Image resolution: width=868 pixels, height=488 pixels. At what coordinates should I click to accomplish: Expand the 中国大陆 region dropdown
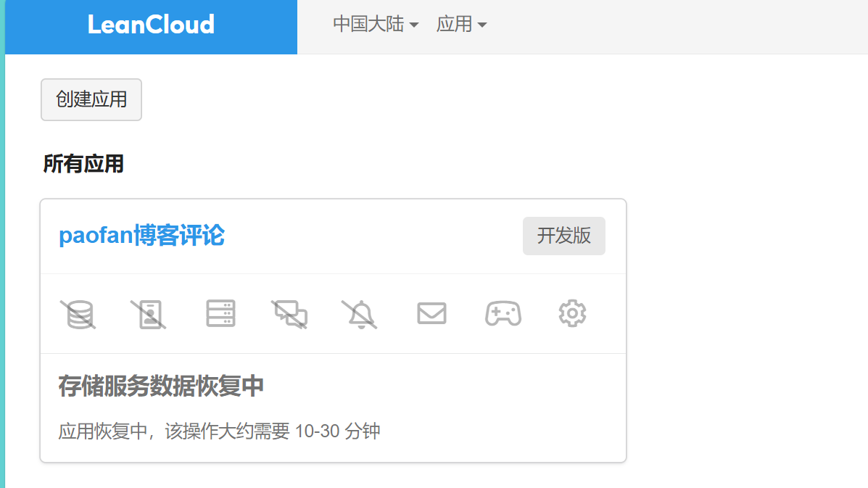tap(376, 25)
